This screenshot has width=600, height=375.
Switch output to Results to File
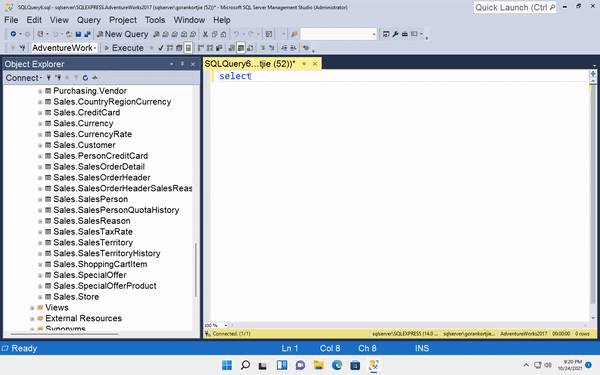[250, 48]
